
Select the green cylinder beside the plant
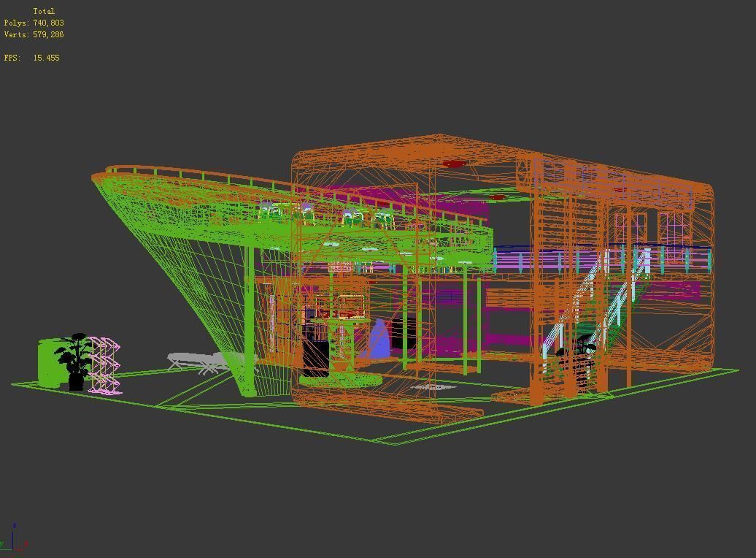point(50,362)
